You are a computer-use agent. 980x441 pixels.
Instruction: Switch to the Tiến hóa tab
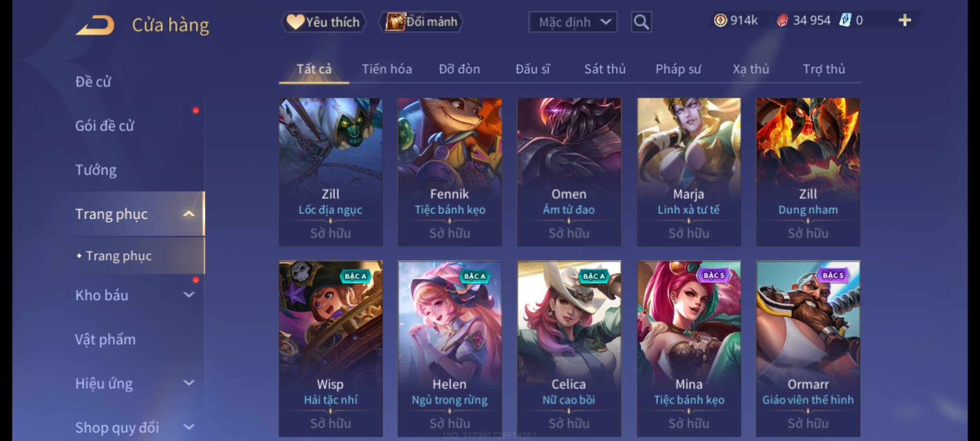387,69
